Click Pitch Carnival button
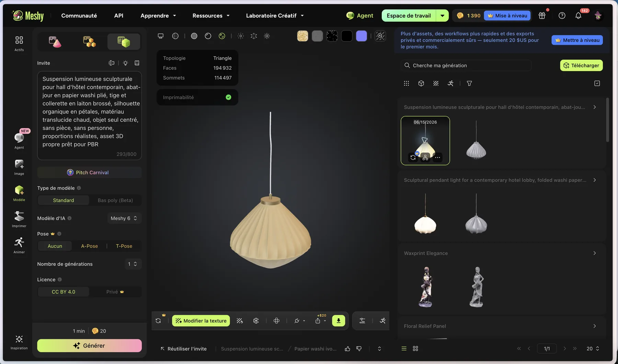Viewport: 618px width, 364px height. point(89,173)
